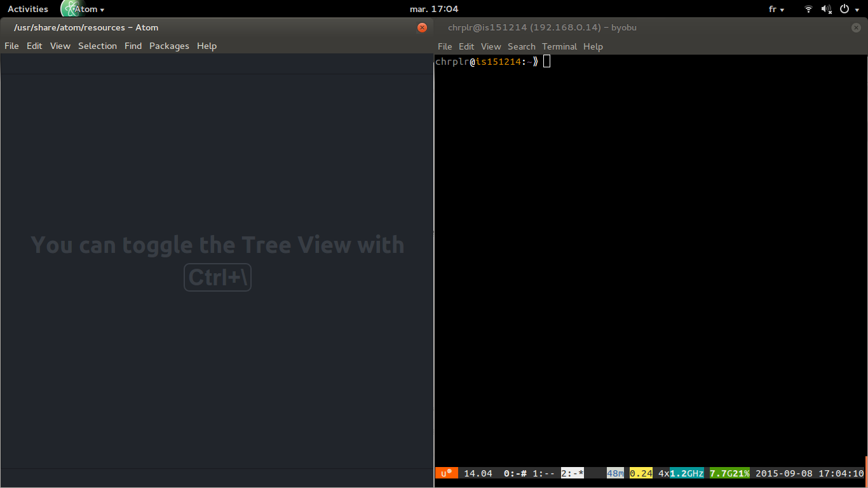868x488 pixels.
Task: Open Atom's Packages menu
Action: [x=169, y=46]
